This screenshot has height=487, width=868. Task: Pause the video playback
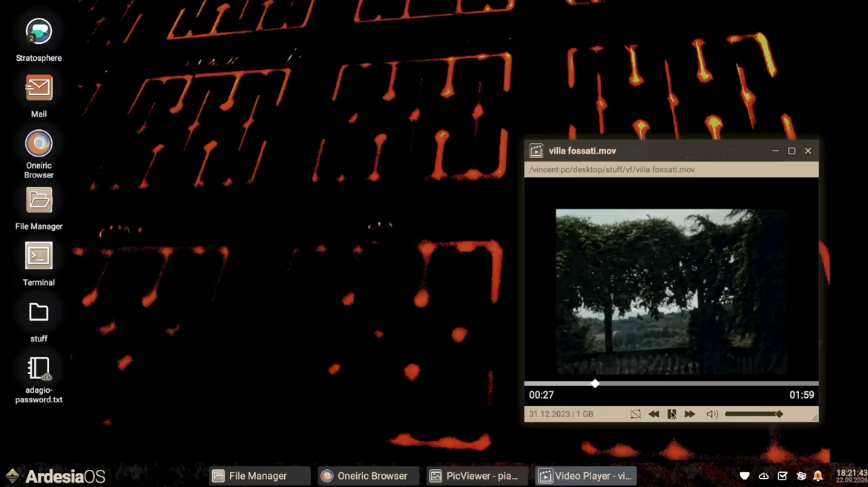coord(671,414)
